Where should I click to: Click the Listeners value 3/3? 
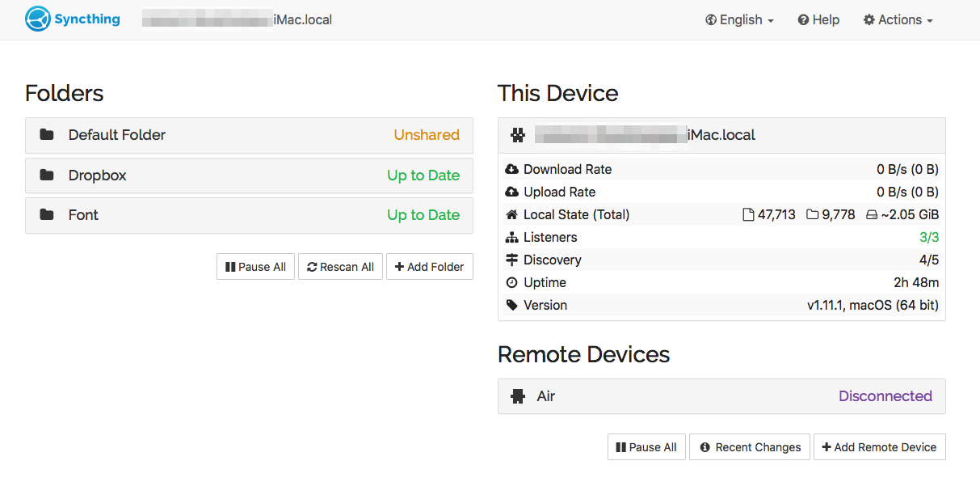[929, 238]
